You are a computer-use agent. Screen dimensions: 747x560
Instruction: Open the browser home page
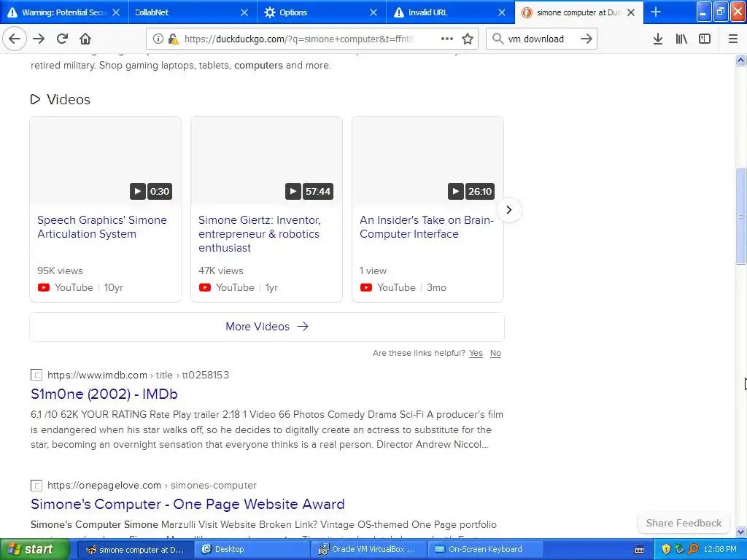(x=85, y=39)
